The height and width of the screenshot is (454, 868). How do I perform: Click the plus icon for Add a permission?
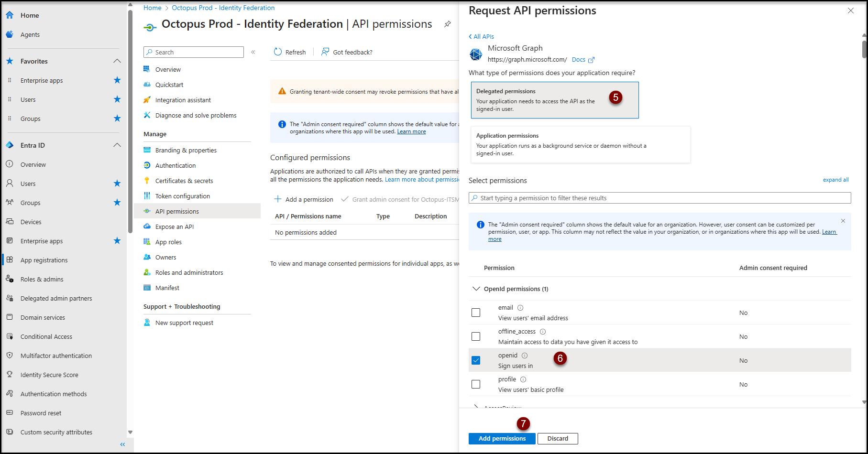(x=278, y=199)
